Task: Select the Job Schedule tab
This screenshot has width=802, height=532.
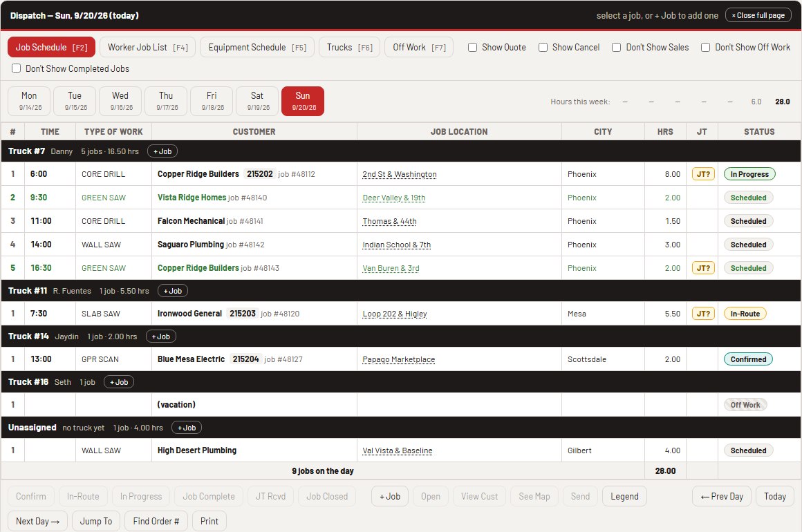Action: 51,47
